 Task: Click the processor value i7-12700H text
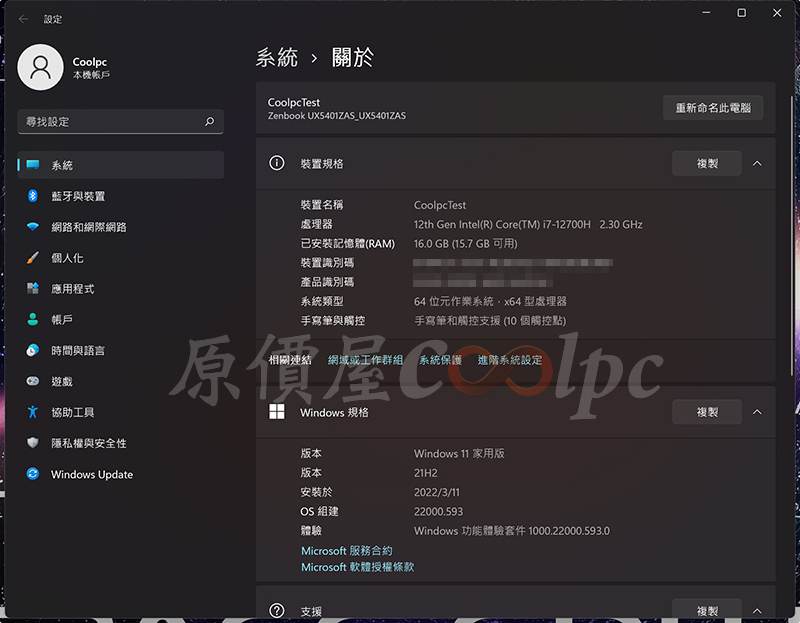[528, 225]
